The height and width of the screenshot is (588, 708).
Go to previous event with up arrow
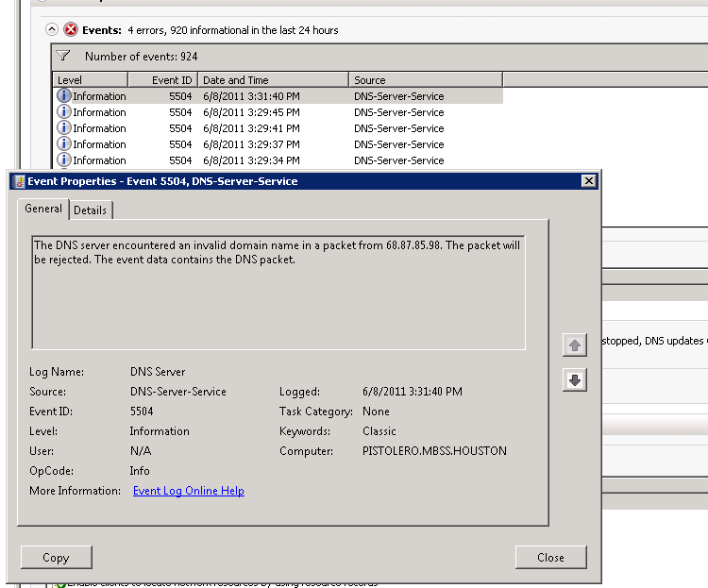574,344
